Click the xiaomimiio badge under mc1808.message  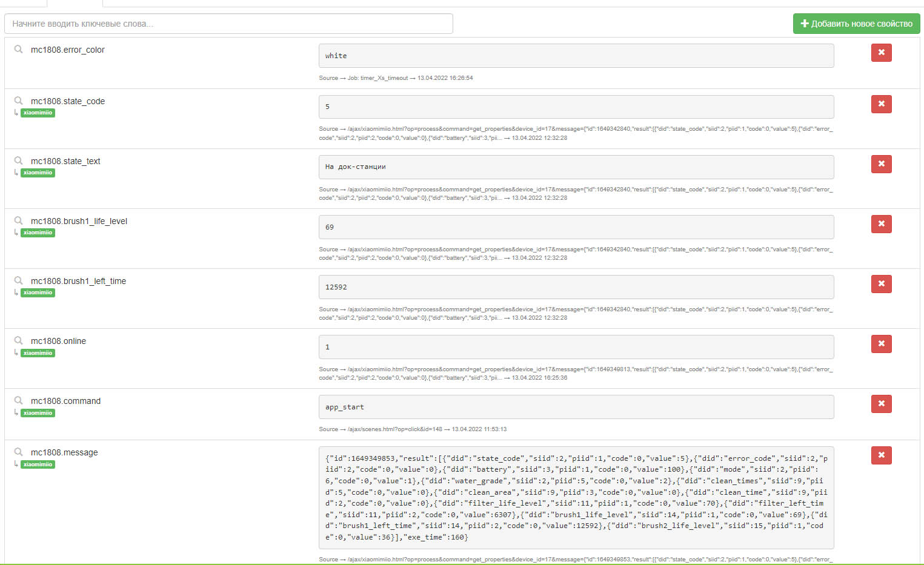coord(38,464)
